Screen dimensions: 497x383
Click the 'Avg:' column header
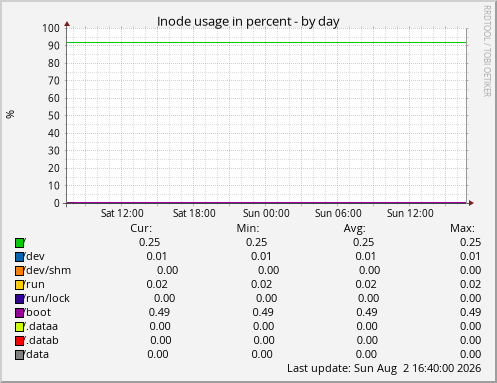(355, 228)
